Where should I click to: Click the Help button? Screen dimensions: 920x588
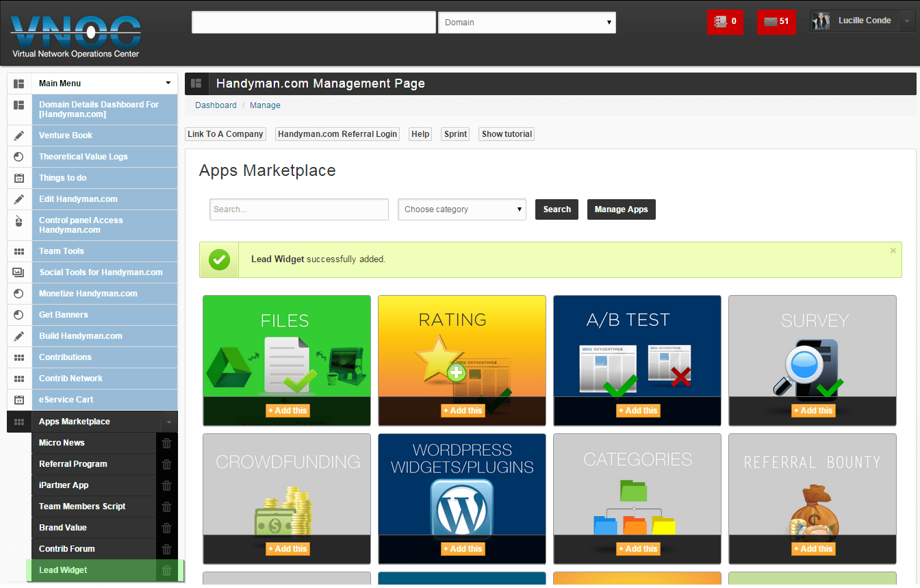point(420,134)
